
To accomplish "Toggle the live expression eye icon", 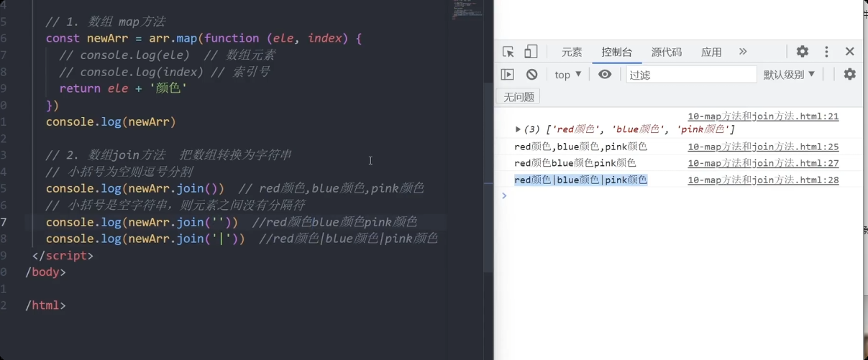I will tap(605, 74).
